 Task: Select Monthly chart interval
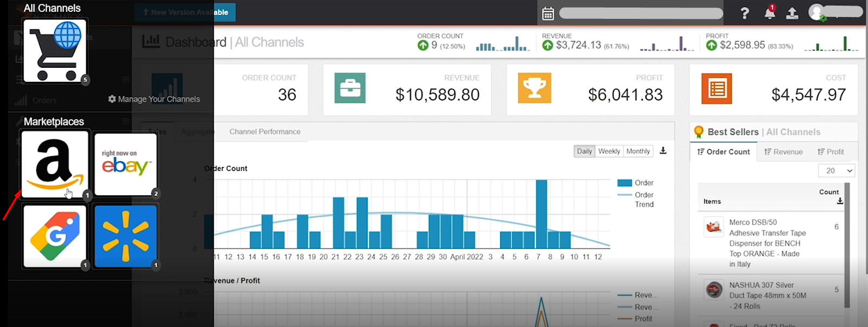point(638,151)
